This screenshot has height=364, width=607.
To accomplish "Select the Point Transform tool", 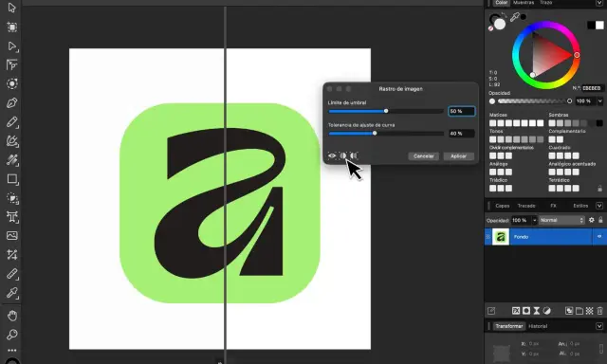I will [x=11, y=64].
